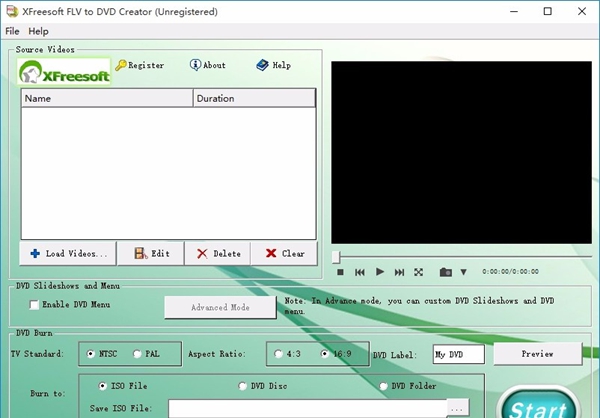Play the preview video
Image resolution: width=600 pixels, height=418 pixels.
pyautogui.click(x=380, y=272)
